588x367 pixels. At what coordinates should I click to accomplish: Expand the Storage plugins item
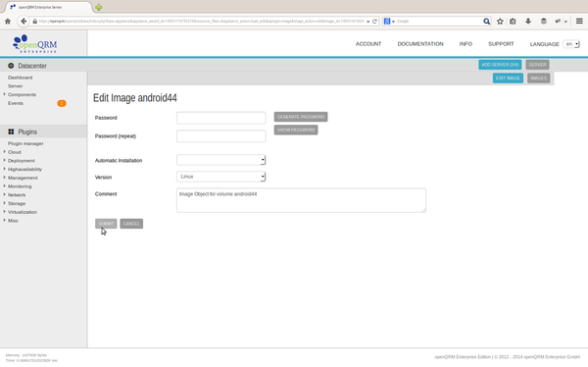click(5, 203)
